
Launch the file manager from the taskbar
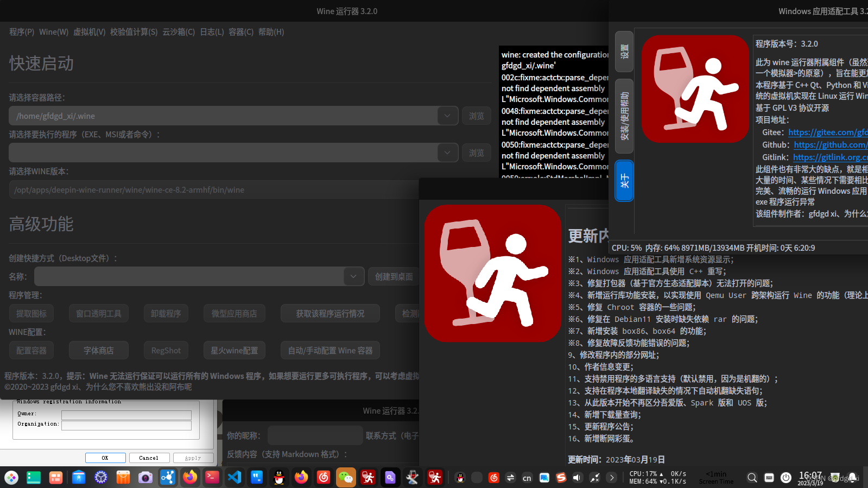[79, 477]
